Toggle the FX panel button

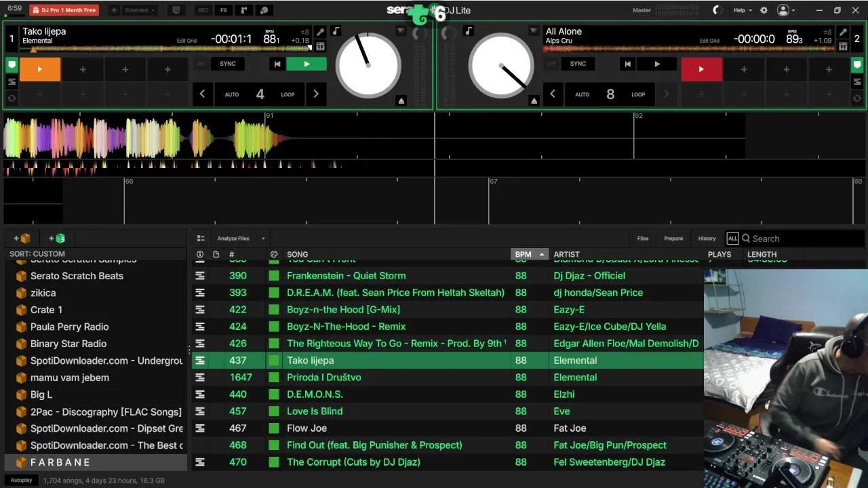pyautogui.click(x=224, y=10)
